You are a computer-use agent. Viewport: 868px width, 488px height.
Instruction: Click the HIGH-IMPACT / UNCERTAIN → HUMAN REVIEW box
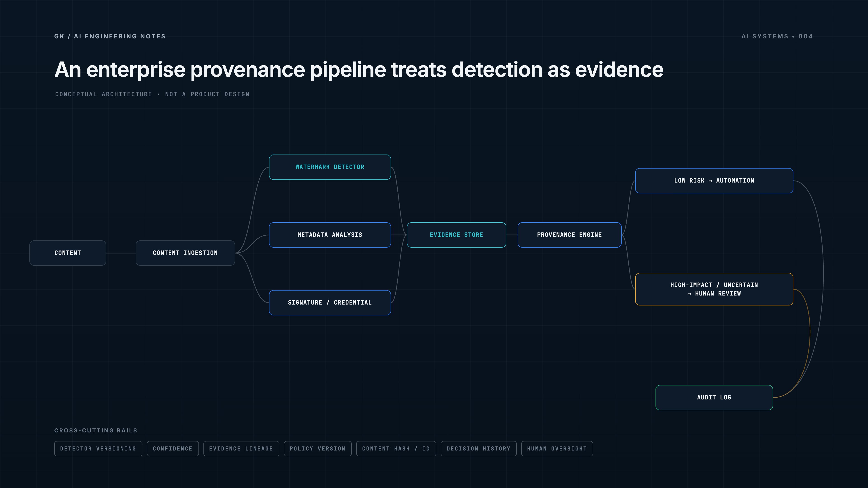tap(714, 289)
